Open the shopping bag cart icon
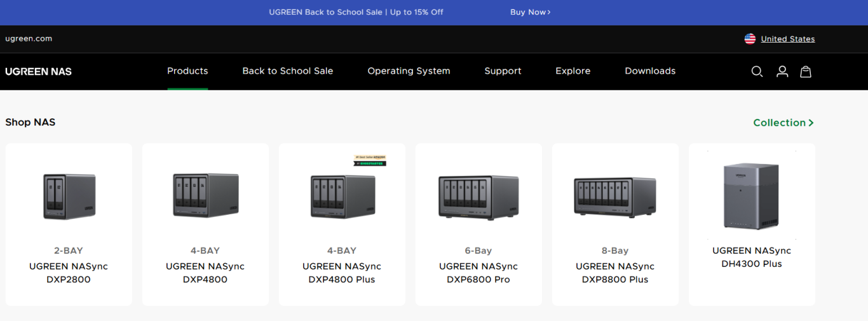This screenshot has height=321, width=868. point(806,71)
